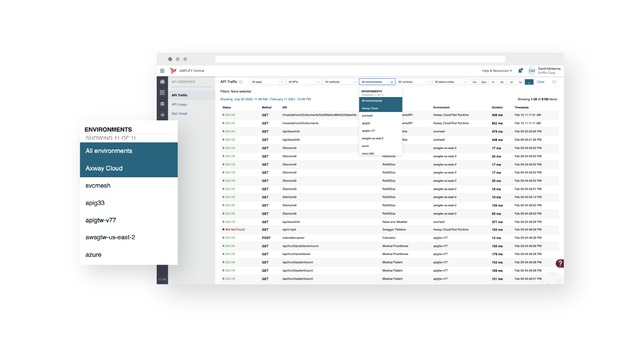
Task: Select the API Observer hexagon sidebar icon
Action: 162,82
